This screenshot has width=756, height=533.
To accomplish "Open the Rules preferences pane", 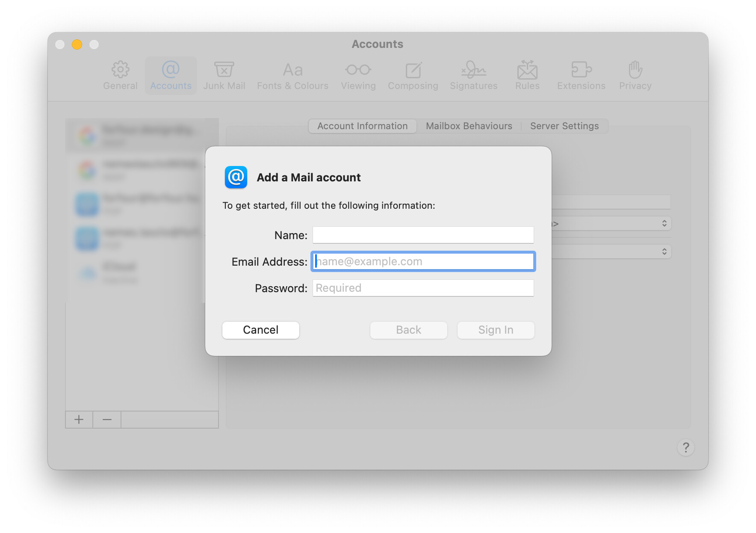I will click(527, 76).
